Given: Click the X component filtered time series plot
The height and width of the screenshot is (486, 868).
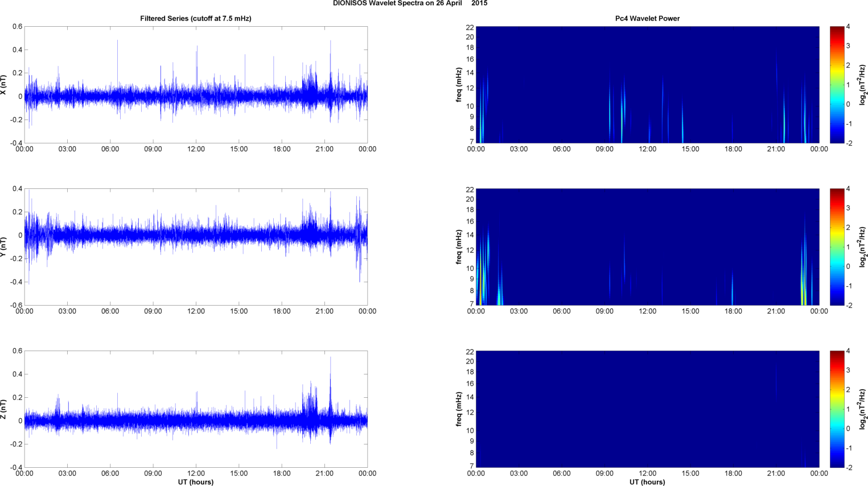Looking at the screenshot, I should click(x=196, y=85).
